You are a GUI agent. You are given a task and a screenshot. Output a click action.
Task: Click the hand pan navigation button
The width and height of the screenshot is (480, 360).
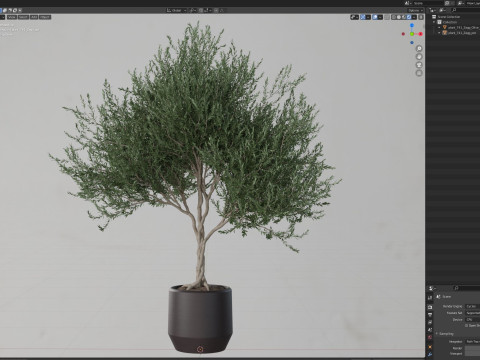pos(419,57)
